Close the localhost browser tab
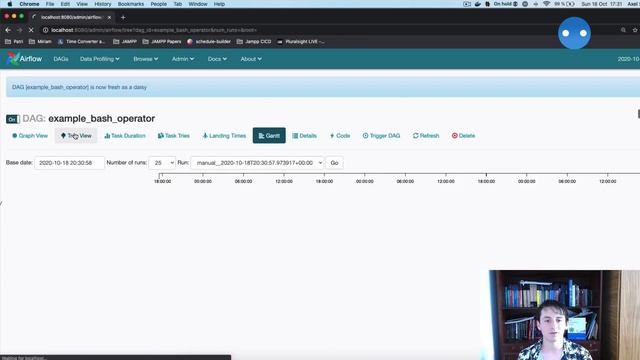 (x=109, y=18)
